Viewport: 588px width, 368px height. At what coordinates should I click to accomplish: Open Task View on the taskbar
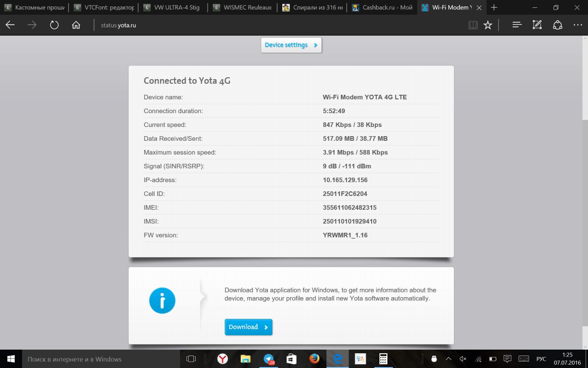191,359
